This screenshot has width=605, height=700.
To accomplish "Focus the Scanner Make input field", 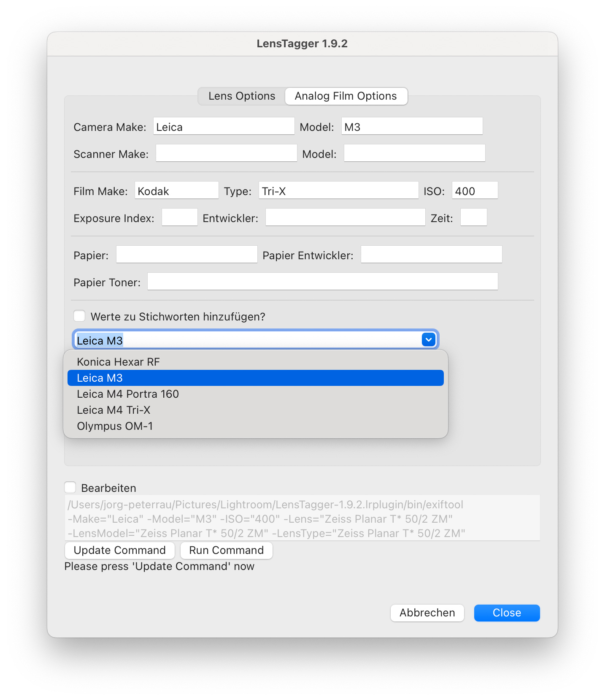I will (226, 153).
